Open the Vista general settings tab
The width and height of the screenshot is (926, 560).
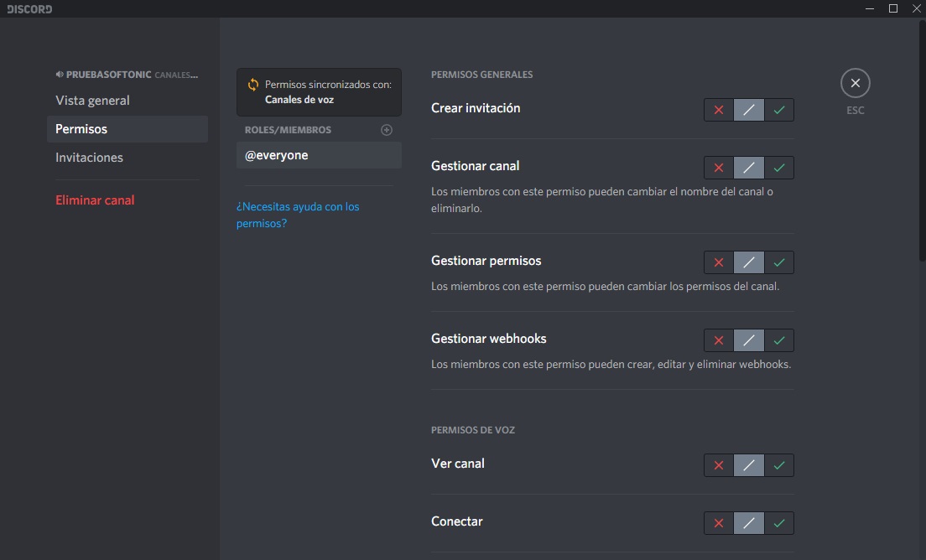(92, 101)
